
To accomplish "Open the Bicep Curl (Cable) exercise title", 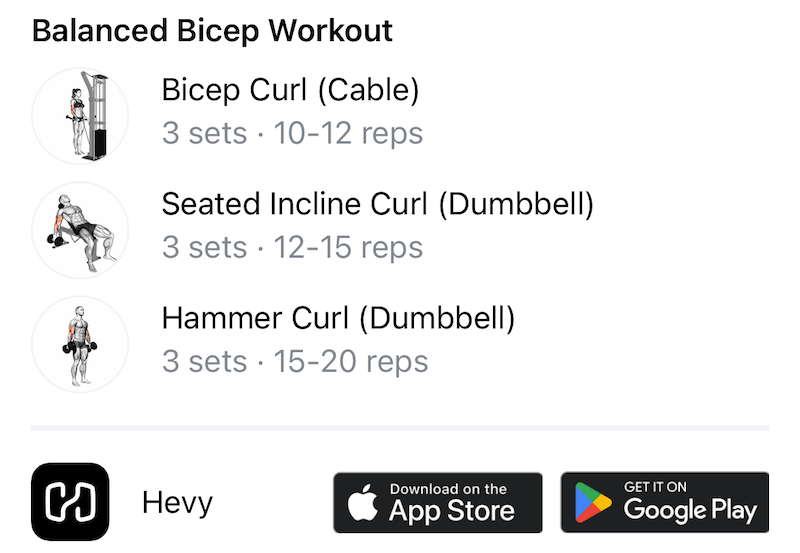I will click(290, 91).
